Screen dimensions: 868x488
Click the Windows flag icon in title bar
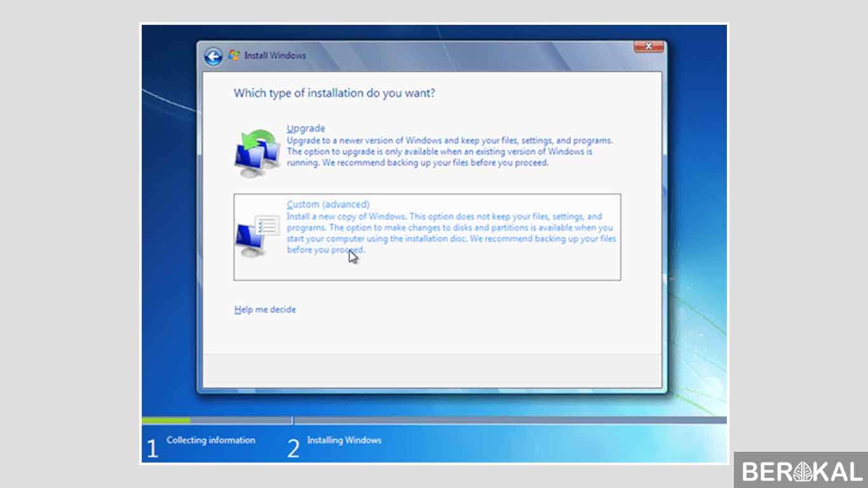click(x=234, y=55)
